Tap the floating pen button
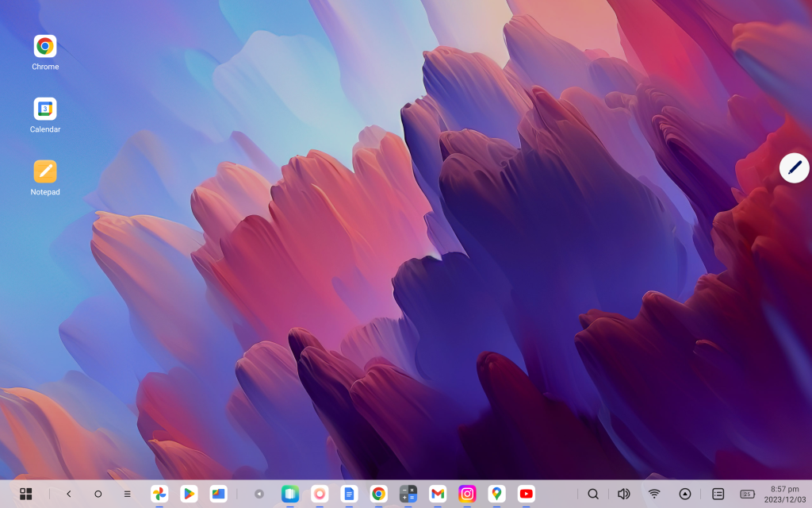 pos(794,168)
